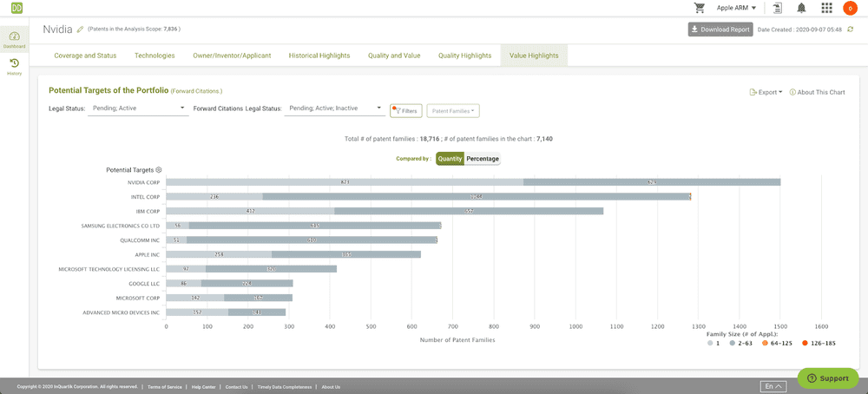Open the Dashboard sidebar icon
868x394 pixels.
(x=15, y=39)
